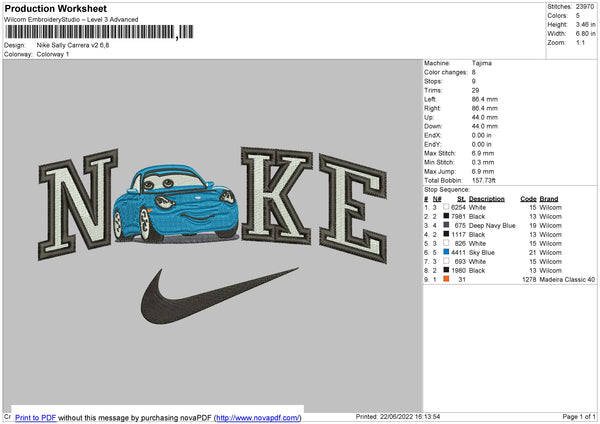
Task: Click the Min Stitch value 0.3 mm
Action: (x=483, y=162)
